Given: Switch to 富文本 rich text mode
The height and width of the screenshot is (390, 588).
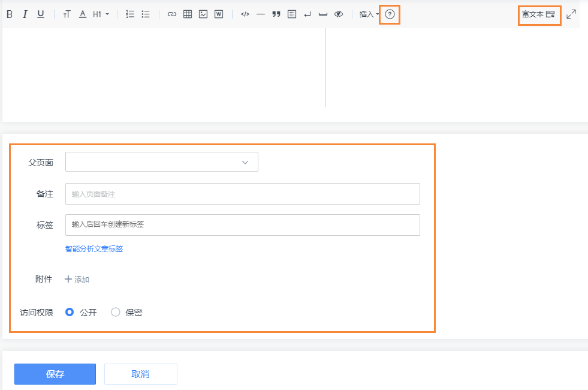Looking at the screenshot, I should tap(538, 14).
